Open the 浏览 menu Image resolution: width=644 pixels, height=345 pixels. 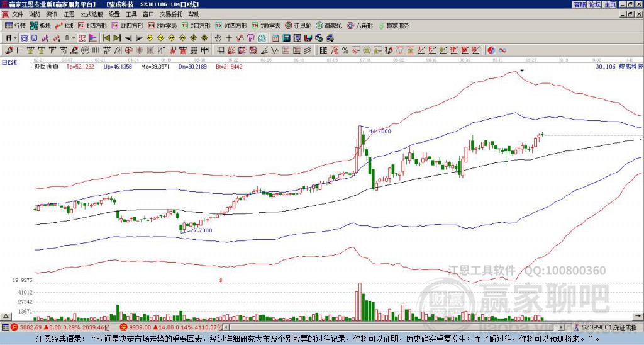click(x=35, y=14)
